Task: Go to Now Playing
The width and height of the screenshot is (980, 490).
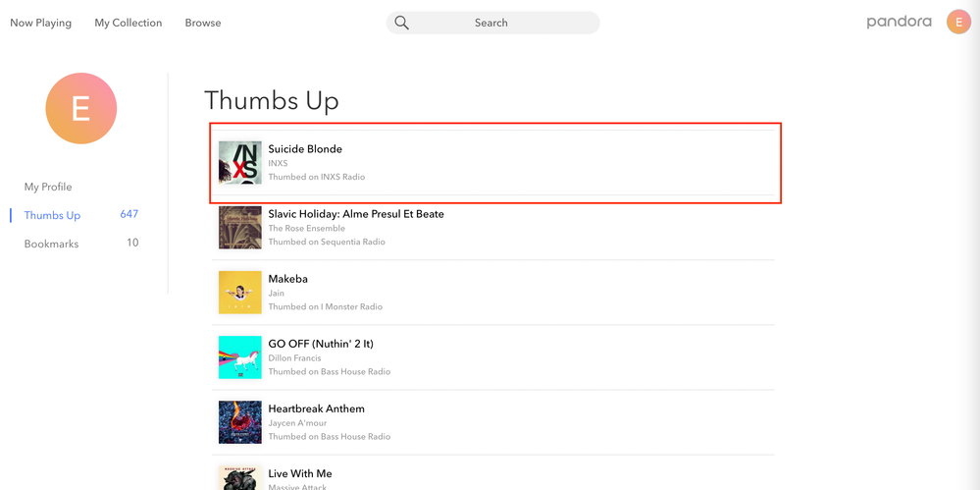Action: tap(40, 23)
